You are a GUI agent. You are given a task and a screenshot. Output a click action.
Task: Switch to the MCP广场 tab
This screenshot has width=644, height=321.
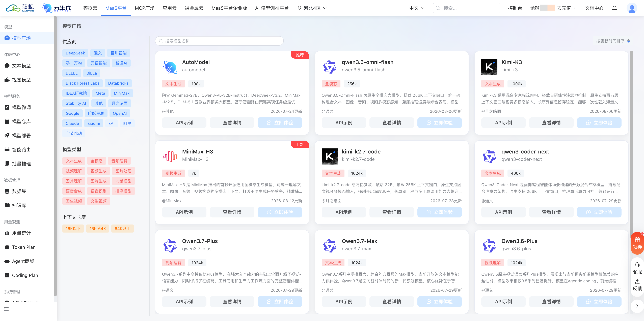[x=145, y=8]
